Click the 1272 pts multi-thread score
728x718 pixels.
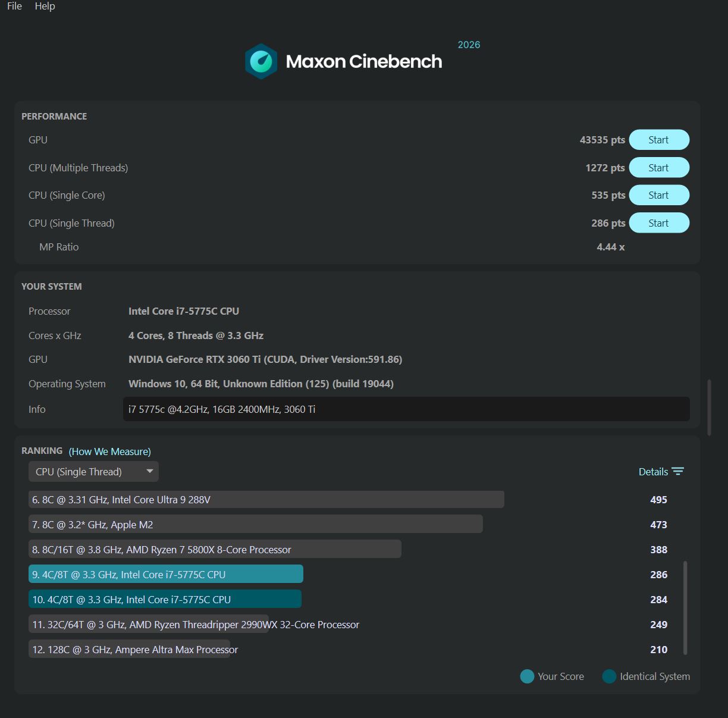click(605, 168)
